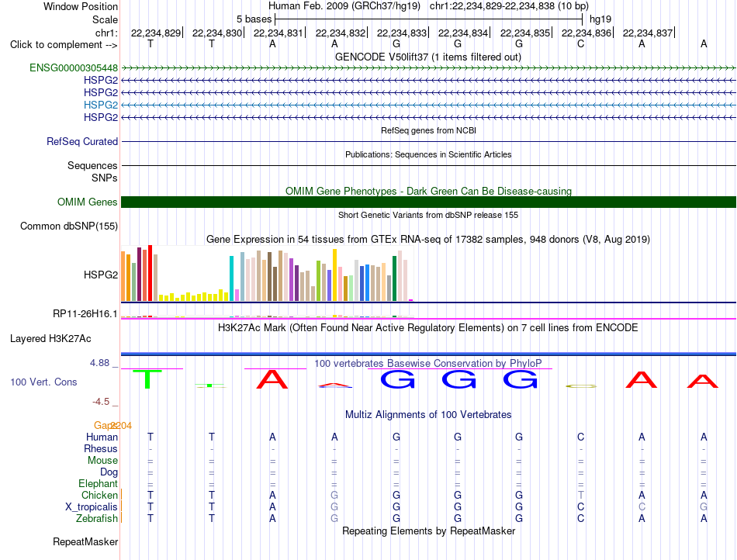Click the Common dbSNP(155) label
This screenshot has width=737, height=560.
(69, 226)
